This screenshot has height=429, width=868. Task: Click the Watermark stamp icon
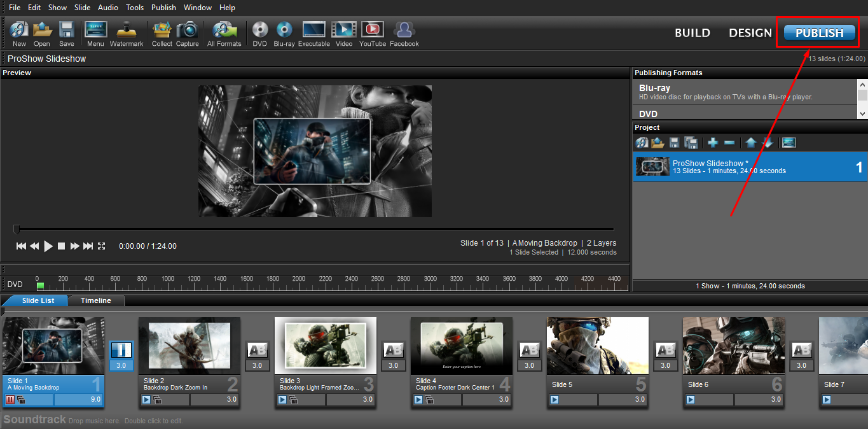pyautogui.click(x=127, y=29)
